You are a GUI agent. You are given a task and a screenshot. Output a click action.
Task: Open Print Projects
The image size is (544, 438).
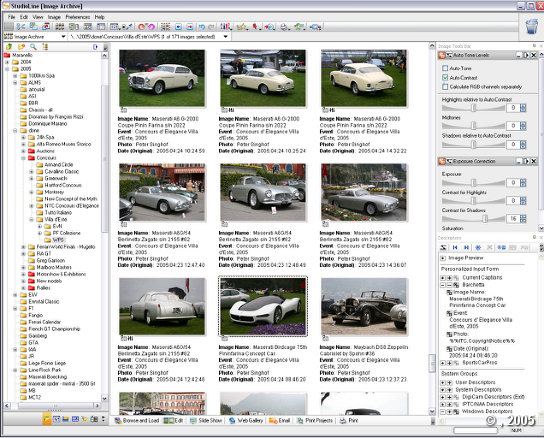(315, 420)
